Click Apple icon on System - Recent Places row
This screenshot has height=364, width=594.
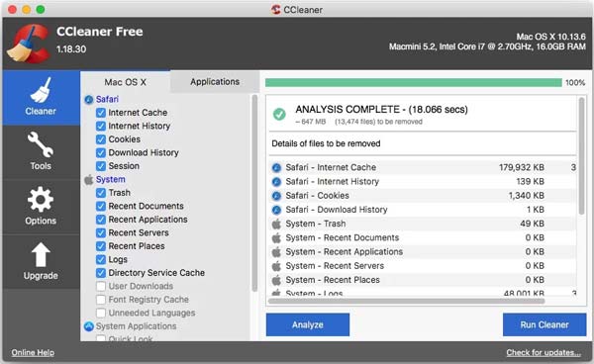(276, 280)
